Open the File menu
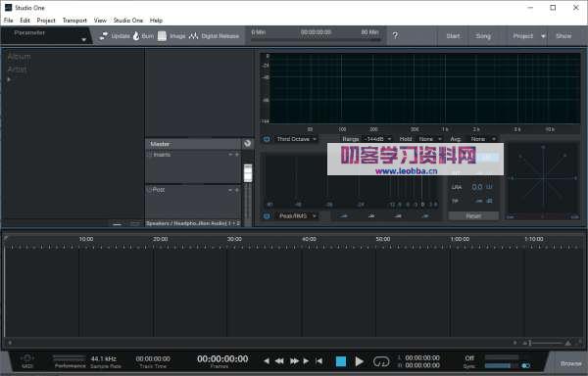Screen dimensions: 588x376 tap(8, 21)
